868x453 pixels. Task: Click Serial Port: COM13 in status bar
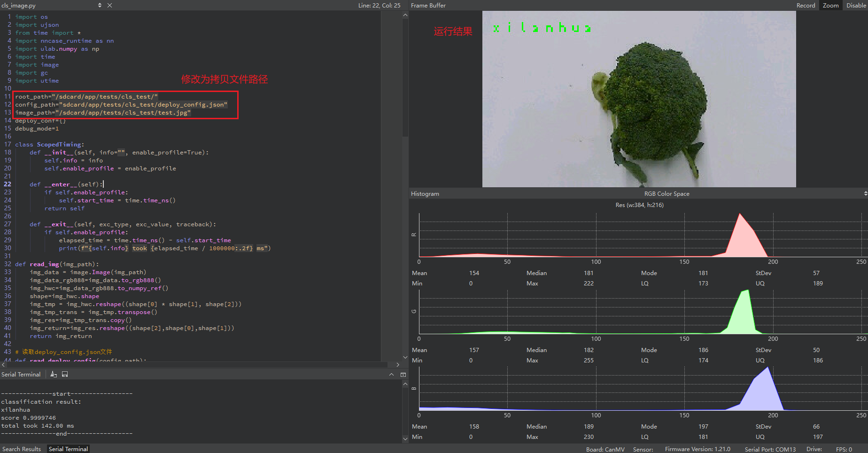(x=770, y=449)
